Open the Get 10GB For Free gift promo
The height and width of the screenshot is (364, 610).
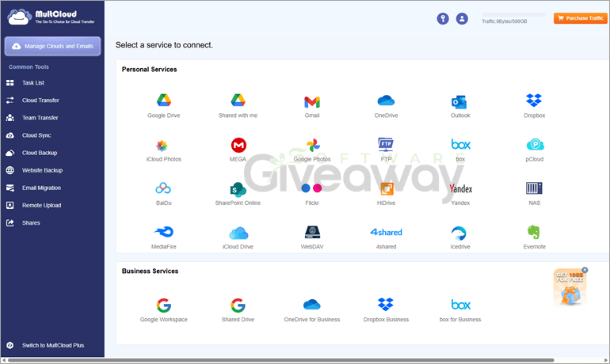pyautogui.click(x=570, y=287)
